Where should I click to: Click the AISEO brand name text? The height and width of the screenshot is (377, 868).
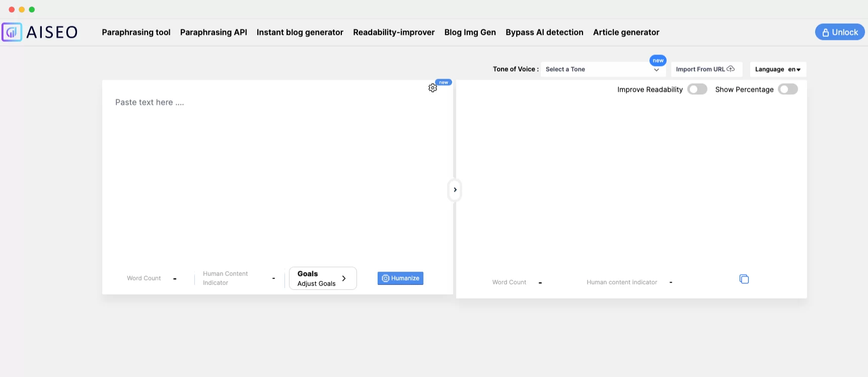tap(52, 32)
